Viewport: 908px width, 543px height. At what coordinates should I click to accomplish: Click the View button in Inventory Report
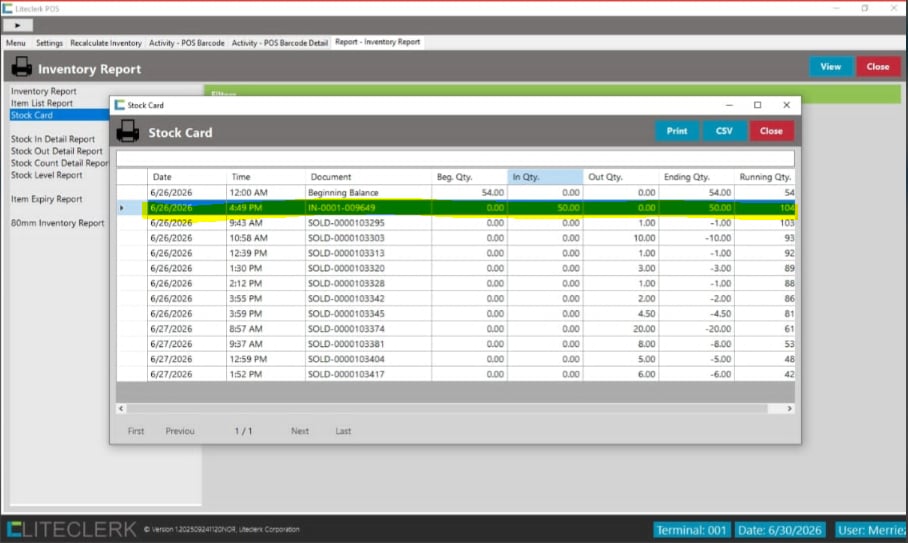coord(830,67)
